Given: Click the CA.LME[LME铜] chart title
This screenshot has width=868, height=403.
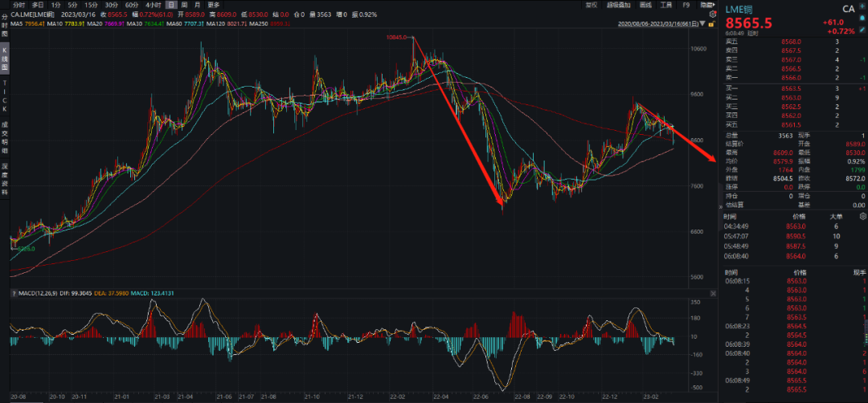Looking at the screenshot, I should coord(33,14).
